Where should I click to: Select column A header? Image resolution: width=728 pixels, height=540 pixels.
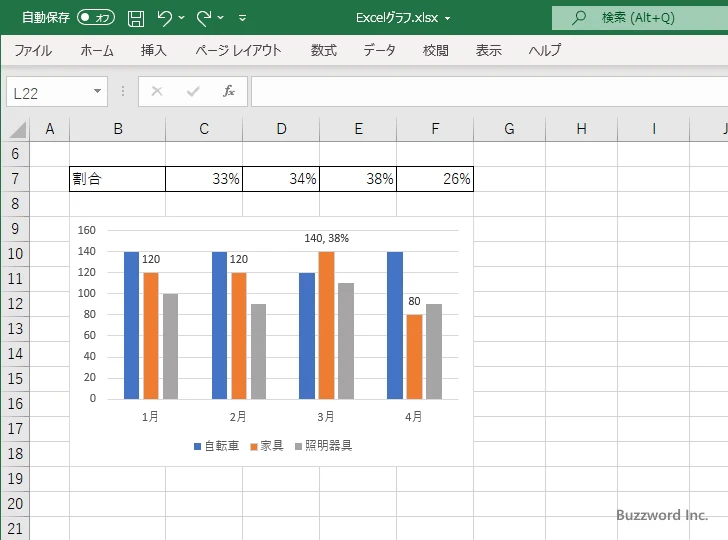coord(50,129)
